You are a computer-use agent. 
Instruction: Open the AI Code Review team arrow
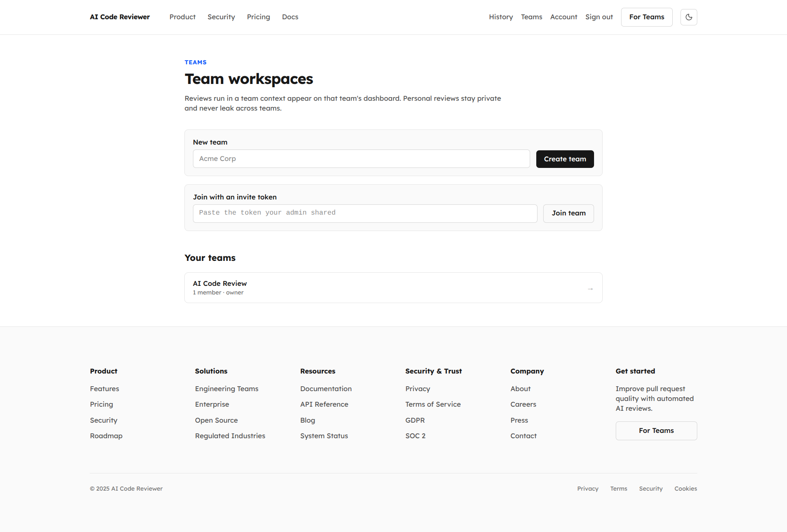coord(590,289)
